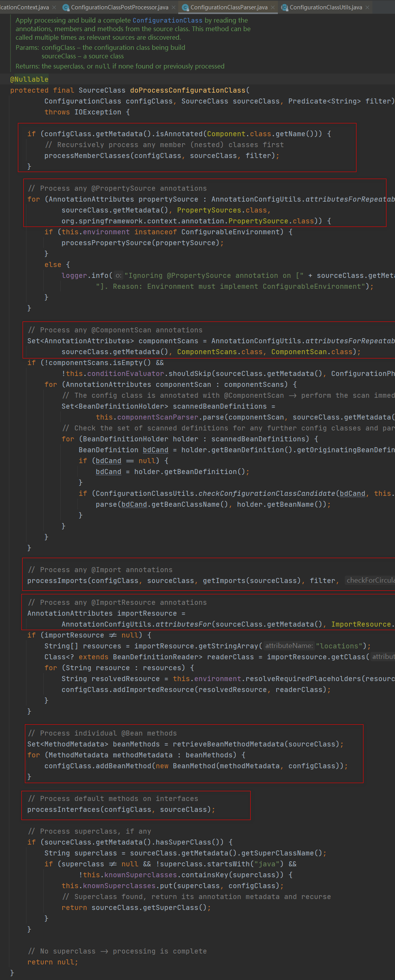The width and height of the screenshot is (395, 980).
Task: Click the checkForCircula inlay hint
Action: click(370, 580)
